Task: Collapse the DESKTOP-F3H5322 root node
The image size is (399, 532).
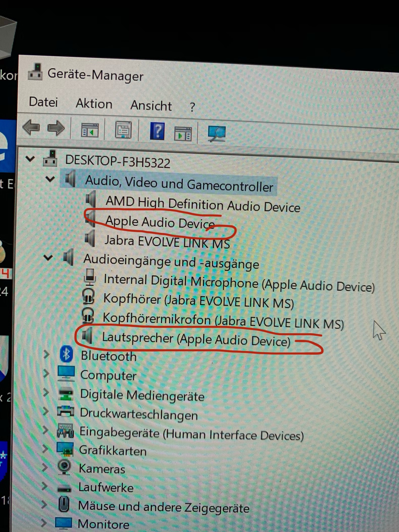Action: click(30, 159)
